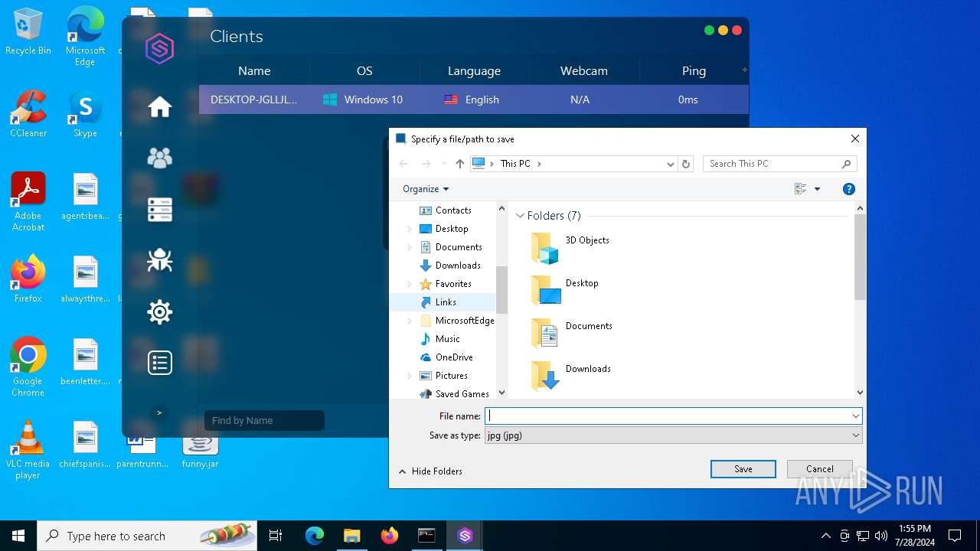The height and width of the screenshot is (551, 980).
Task: Open address bar history dropdown
Action: pyautogui.click(x=670, y=164)
